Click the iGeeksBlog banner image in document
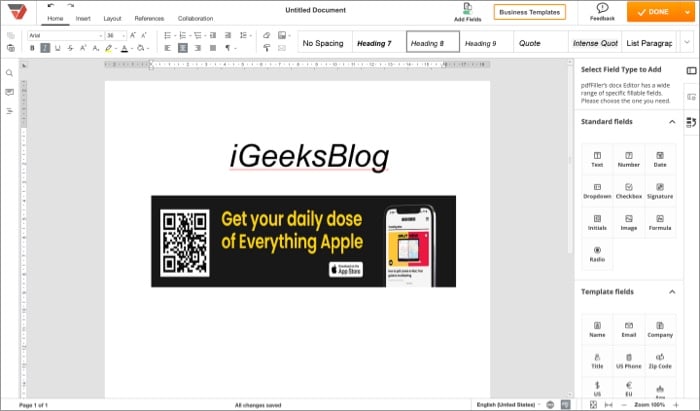The width and height of the screenshot is (700, 411). [304, 241]
